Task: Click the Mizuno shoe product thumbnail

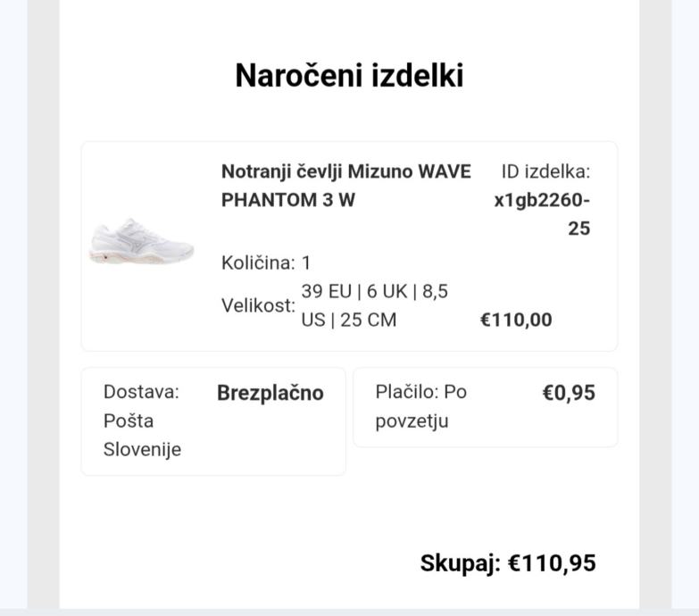Action: [x=141, y=241]
